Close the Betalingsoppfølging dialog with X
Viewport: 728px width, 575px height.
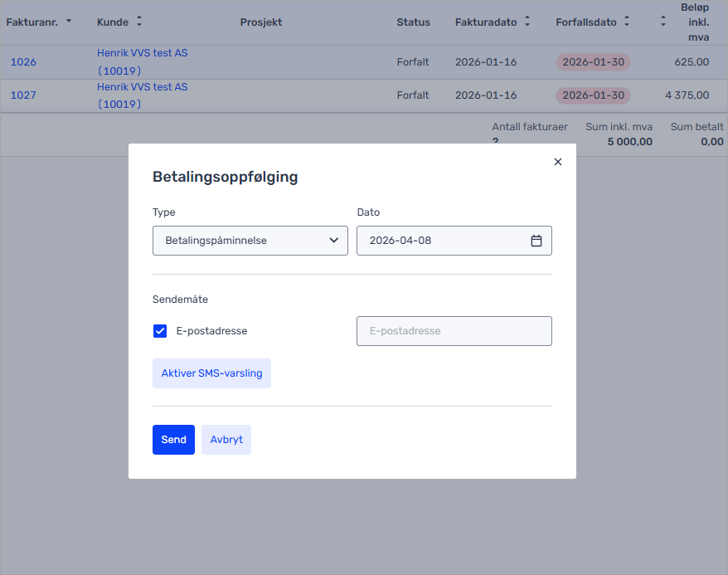557,162
